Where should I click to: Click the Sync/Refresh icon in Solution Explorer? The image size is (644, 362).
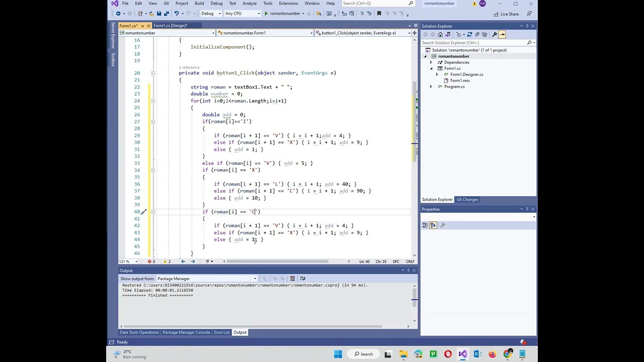pos(469,34)
